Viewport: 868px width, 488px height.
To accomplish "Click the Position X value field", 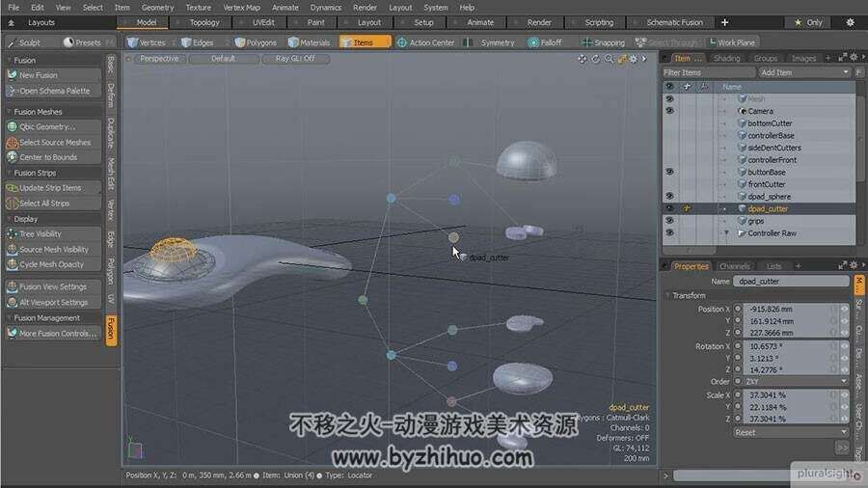I will [x=790, y=309].
